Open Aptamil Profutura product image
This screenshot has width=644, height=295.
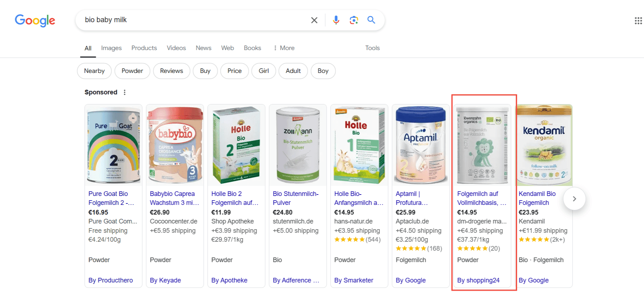click(x=421, y=145)
